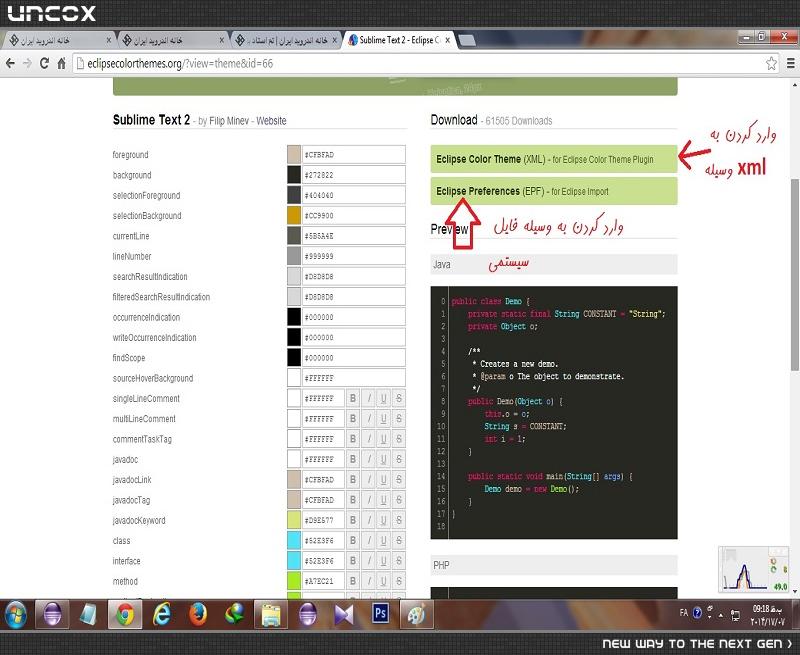Toggle strikethrough for commentTaskTag
The width and height of the screenshot is (800, 655).
398,439
